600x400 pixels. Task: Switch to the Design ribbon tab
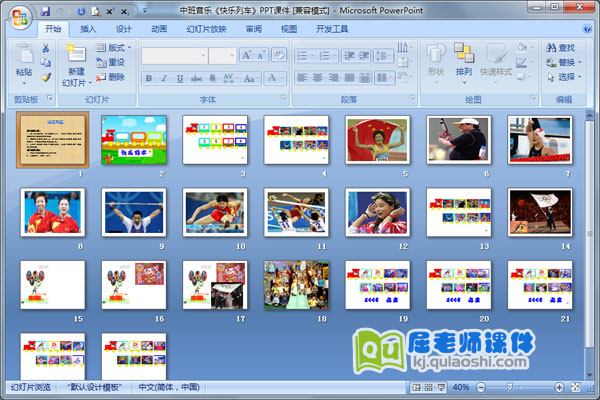click(123, 29)
